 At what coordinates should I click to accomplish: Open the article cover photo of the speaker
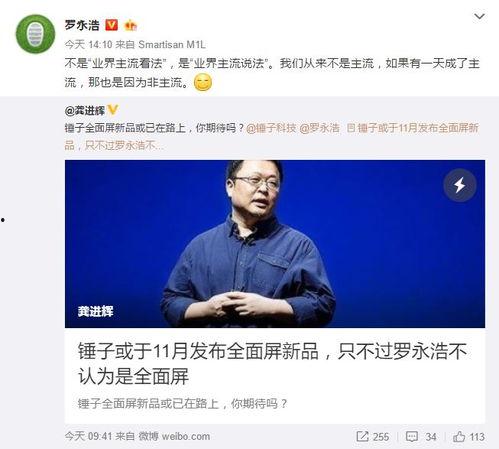(275, 244)
